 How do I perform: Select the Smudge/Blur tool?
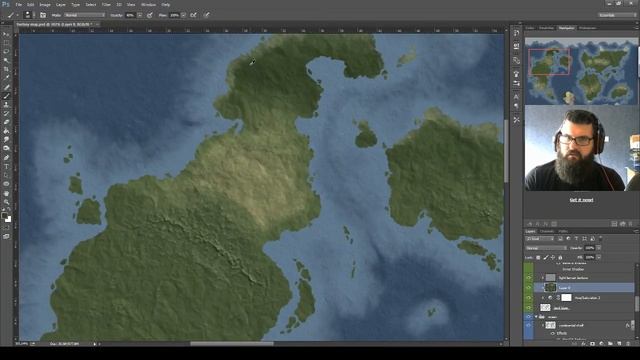coord(6,139)
